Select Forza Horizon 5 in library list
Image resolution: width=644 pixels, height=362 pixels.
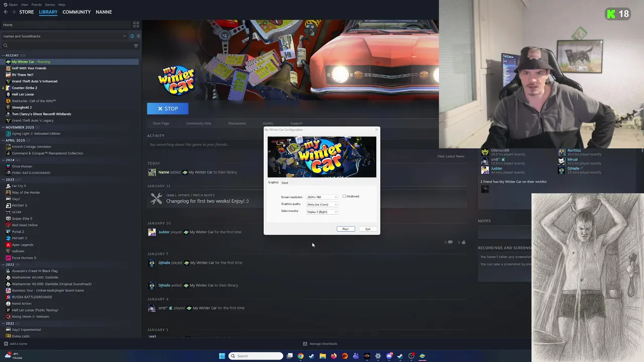(x=24, y=258)
